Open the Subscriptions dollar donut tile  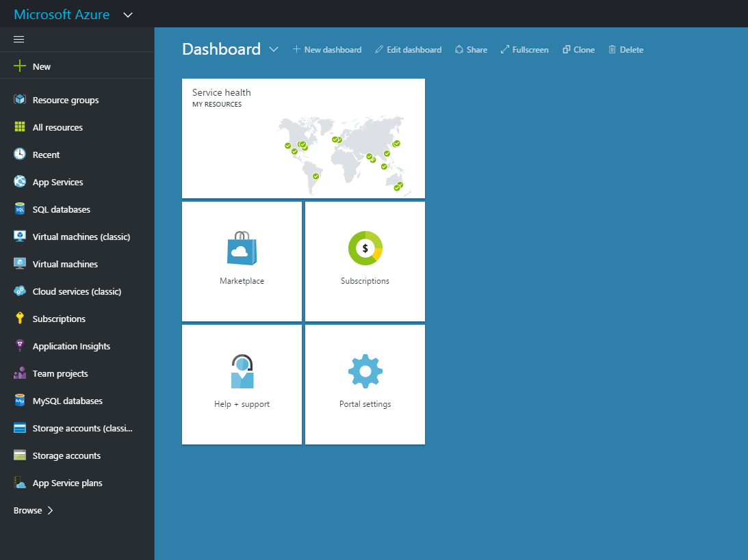(365, 262)
